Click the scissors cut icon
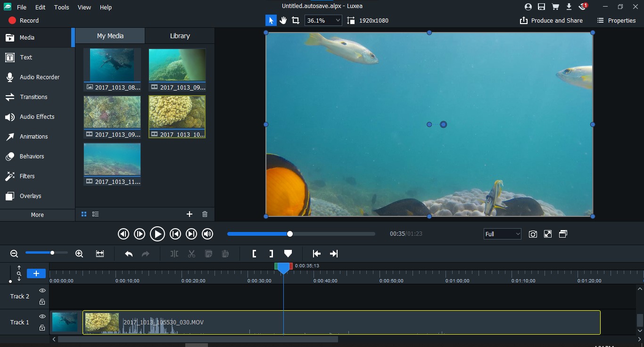 (191, 254)
